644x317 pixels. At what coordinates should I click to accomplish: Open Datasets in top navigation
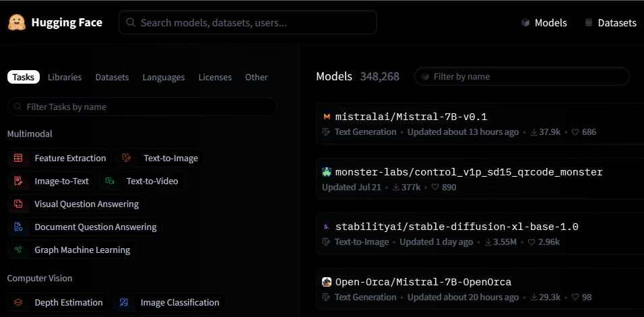(610, 22)
